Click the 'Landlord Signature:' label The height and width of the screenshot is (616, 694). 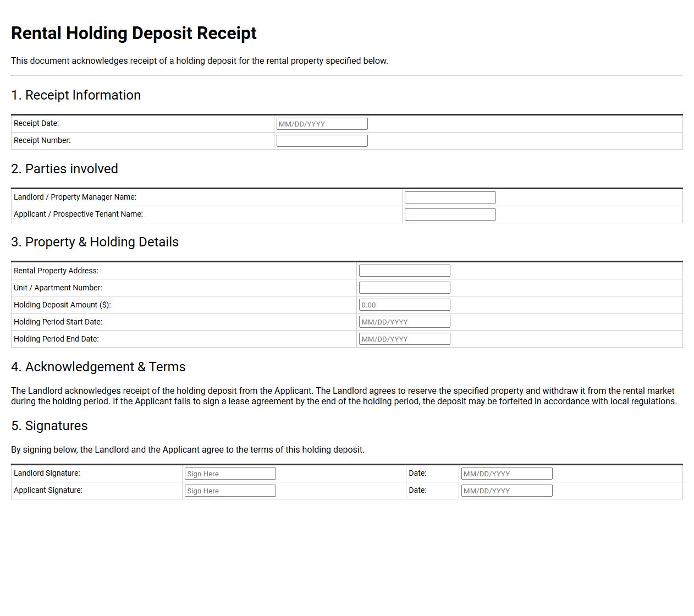[x=47, y=473]
